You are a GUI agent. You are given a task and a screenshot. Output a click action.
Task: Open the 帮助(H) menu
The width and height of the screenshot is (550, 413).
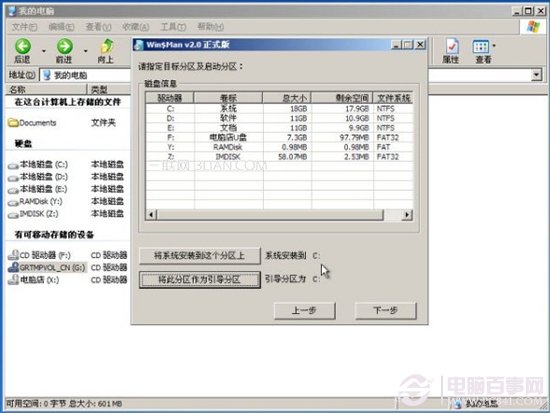[210, 27]
